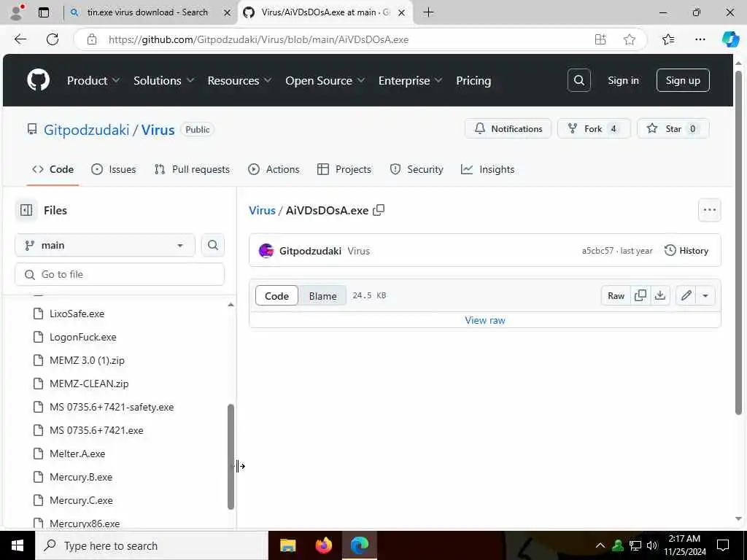This screenshot has width=747, height=560.
Task: Click the GitHub Octocat logo
Action: click(x=38, y=80)
